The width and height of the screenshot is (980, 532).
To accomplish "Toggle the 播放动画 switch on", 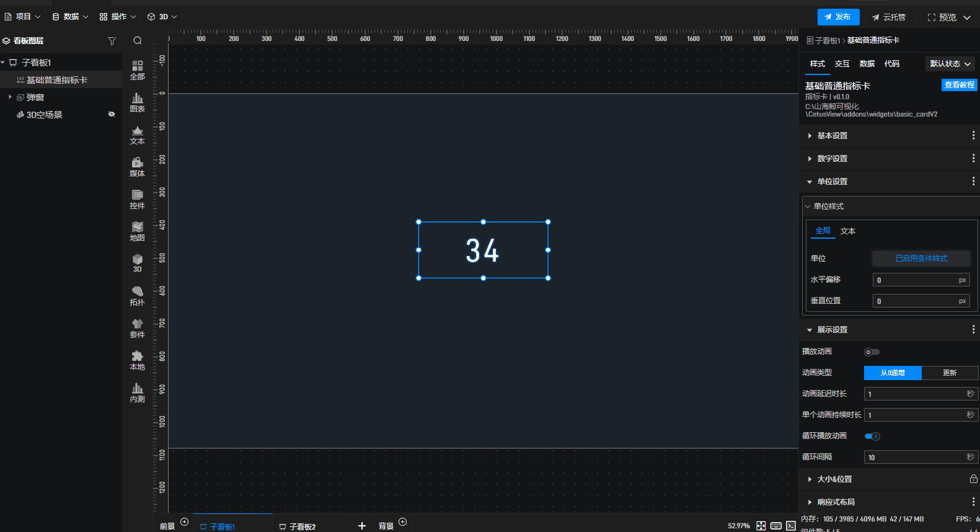I will click(x=872, y=352).
